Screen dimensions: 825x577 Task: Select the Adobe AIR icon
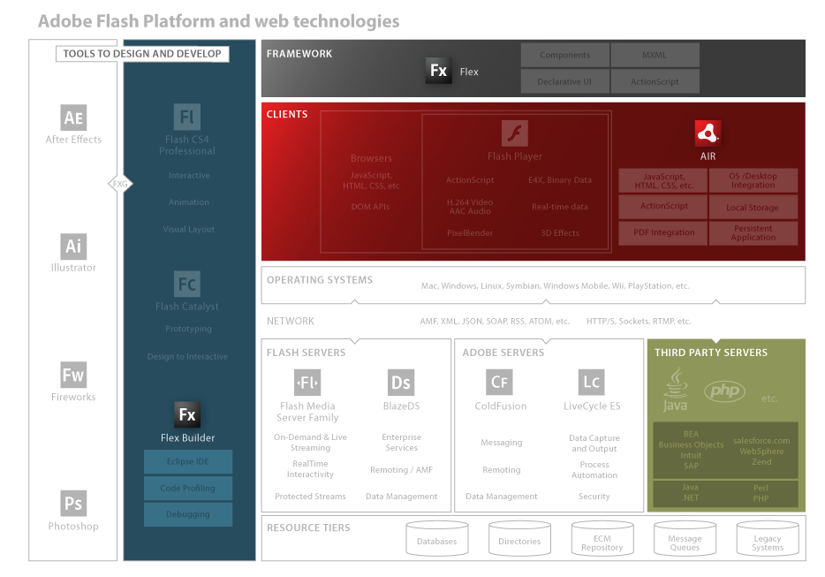(x=708, y=133)
